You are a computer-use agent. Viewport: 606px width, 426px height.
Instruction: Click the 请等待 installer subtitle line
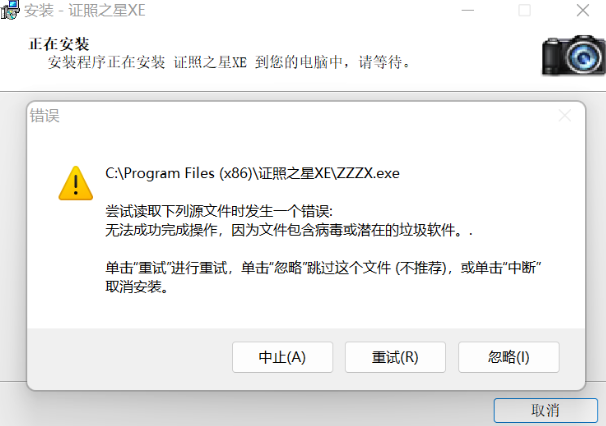point(230,62)
